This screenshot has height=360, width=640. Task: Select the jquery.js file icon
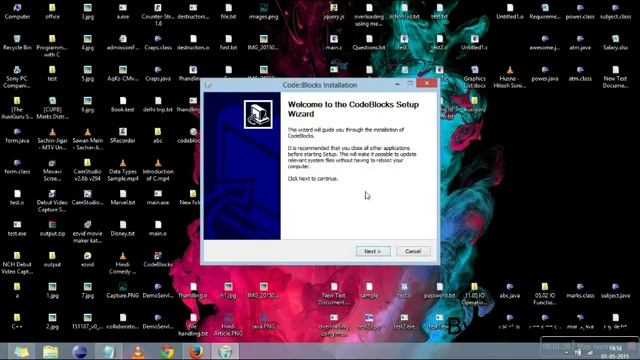coord(334,11)
